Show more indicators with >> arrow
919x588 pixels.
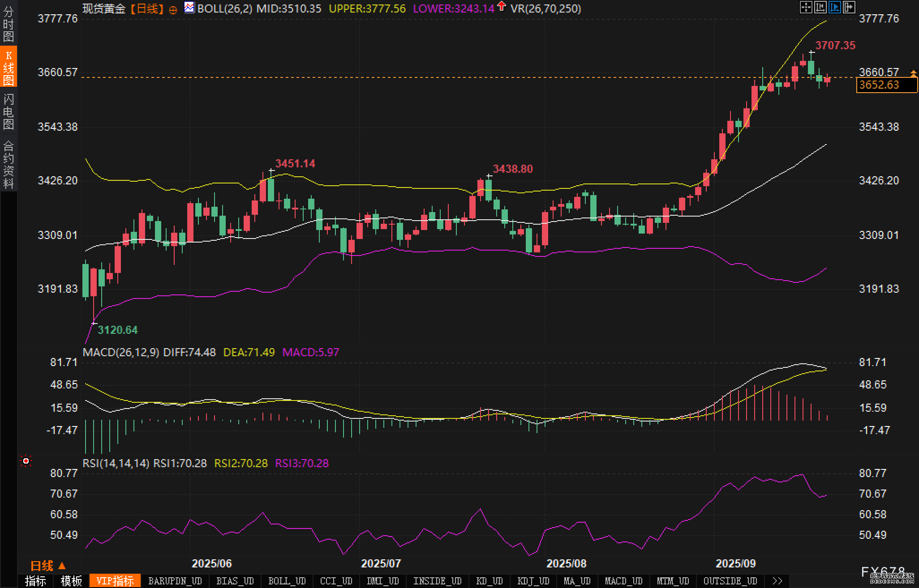(x=777, y=581)
